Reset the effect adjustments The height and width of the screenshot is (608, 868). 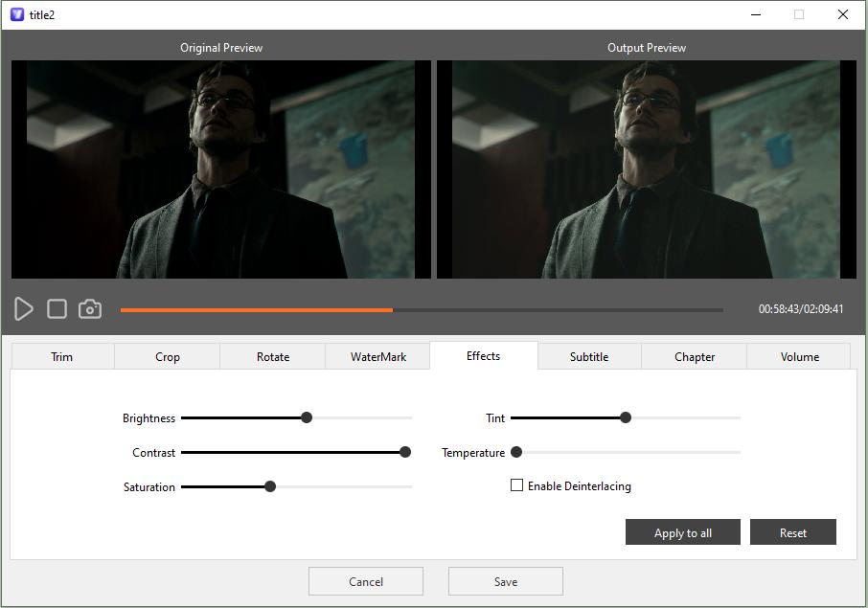[x=792, y=531]
